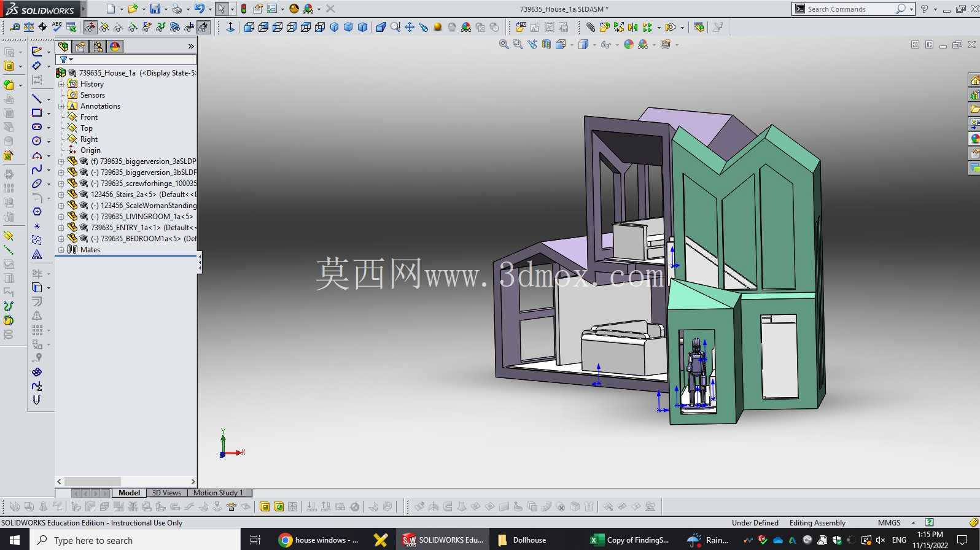Open dropdown arrow beside Save icon
Screen dimensions: 980x550
tap(166, 9)
